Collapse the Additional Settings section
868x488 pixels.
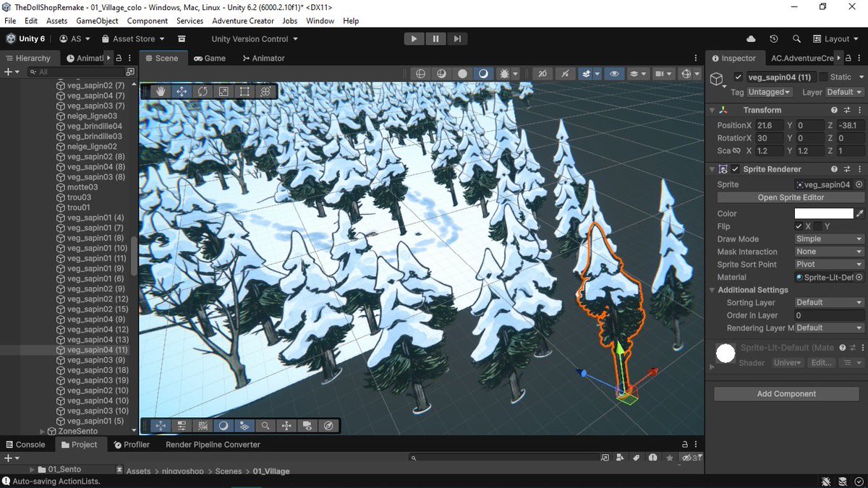(x=712, y=290)
